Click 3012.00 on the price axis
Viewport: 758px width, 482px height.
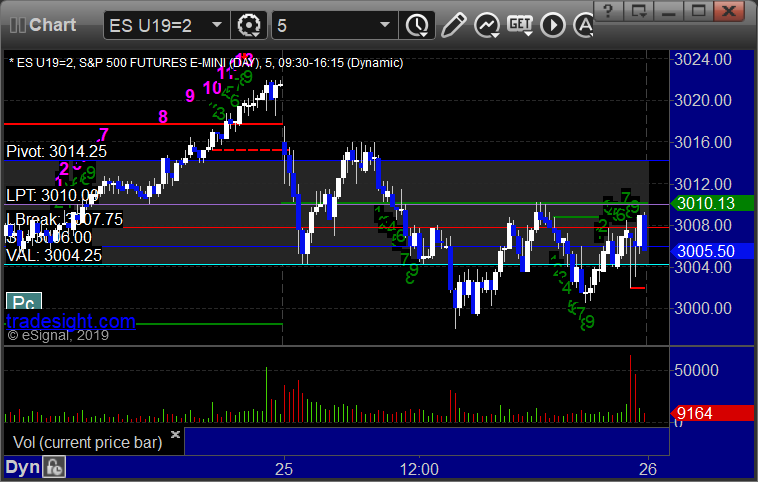point(703,184)
